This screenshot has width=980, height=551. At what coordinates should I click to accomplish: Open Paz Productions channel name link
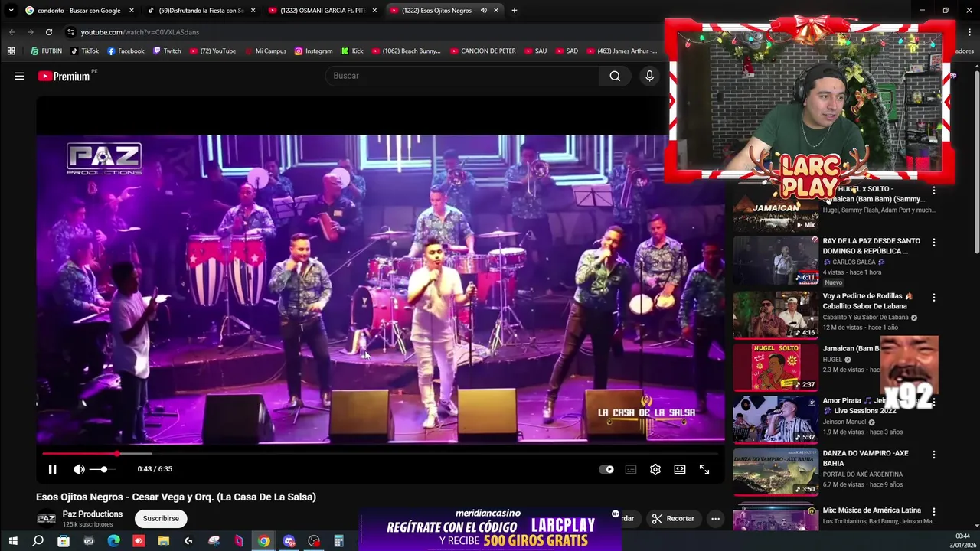[93, 514]
